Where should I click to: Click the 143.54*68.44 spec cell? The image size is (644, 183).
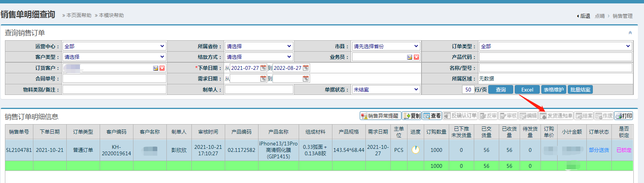pyautogui.click(x=349, y=150)
